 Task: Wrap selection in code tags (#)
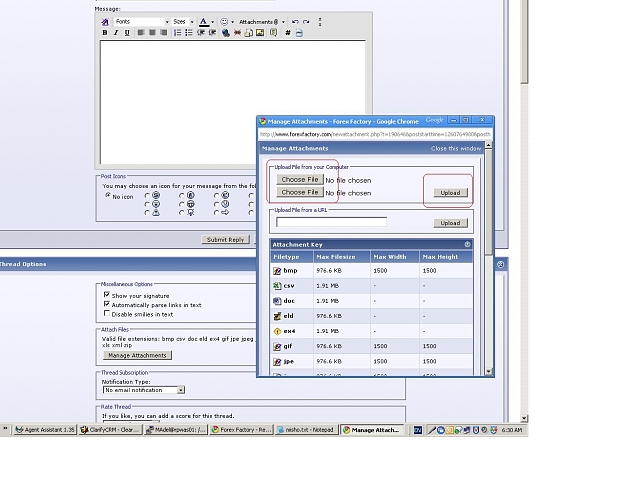(288, 33)
